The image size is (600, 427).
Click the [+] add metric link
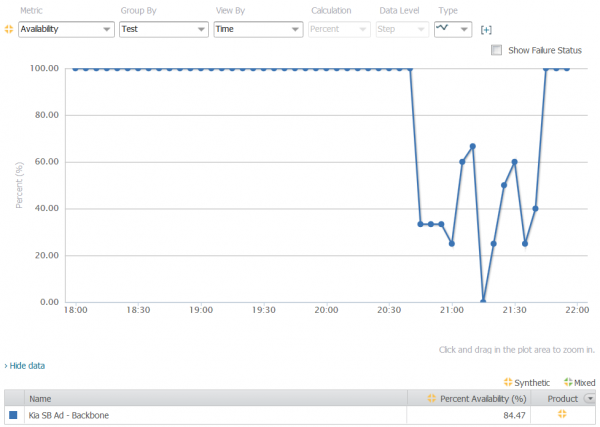(486, 30)
